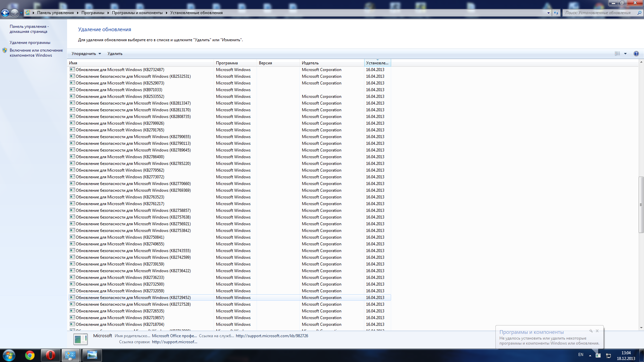Click the vertical scrollbar thumb
The width and height of the screenshot is (644, 362).
click(641, 204)
